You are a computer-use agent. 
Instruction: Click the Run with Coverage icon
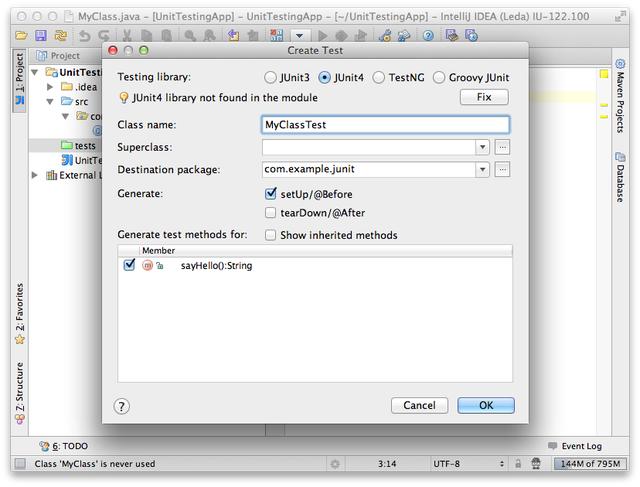click(x=361, y=36)
